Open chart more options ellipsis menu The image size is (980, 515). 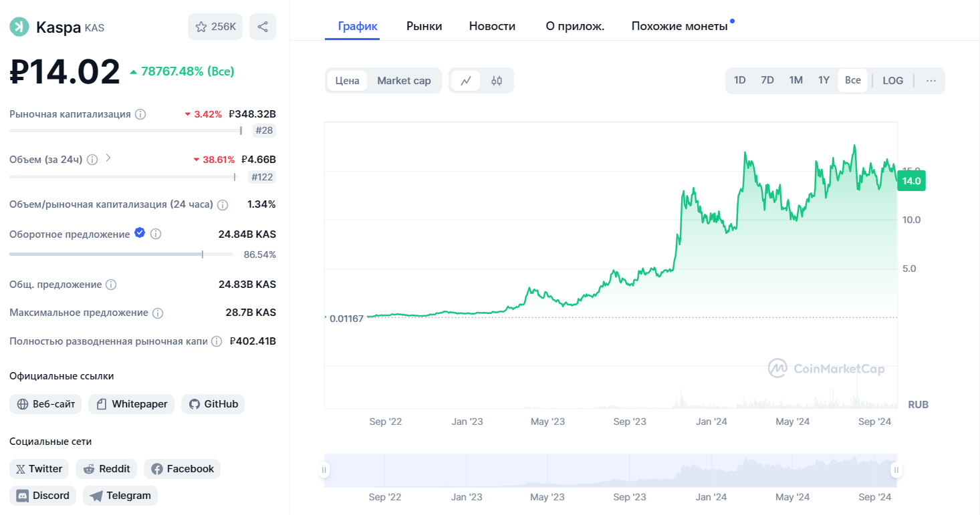pos(931,81)
